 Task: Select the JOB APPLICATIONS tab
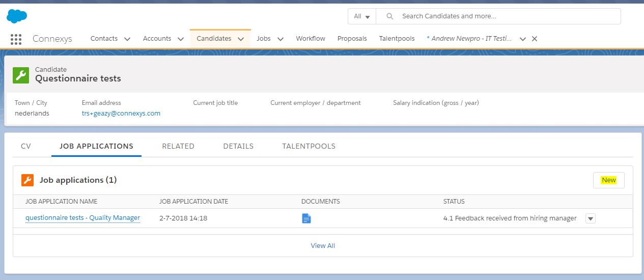(97, 146)
